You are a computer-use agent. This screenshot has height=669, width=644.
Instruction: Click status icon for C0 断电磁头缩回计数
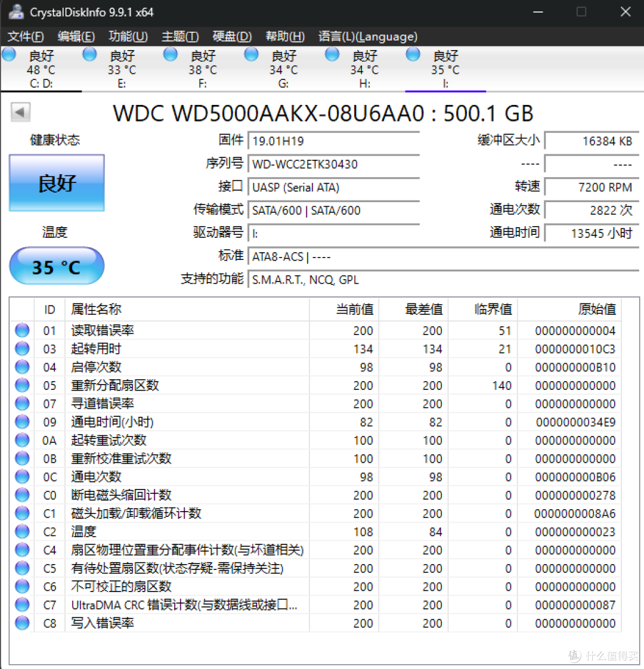pos(22,495)
